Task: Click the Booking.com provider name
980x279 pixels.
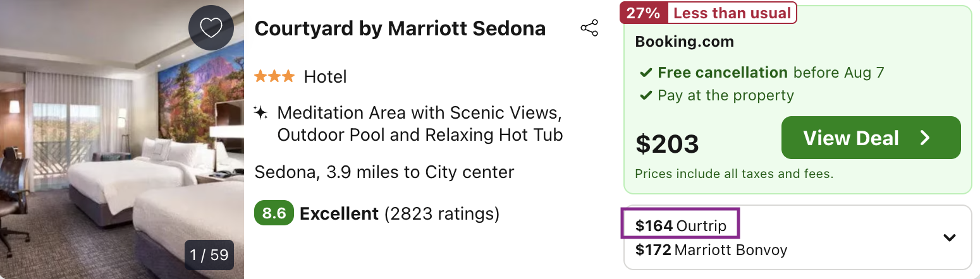Action: (x=685, y=42)
